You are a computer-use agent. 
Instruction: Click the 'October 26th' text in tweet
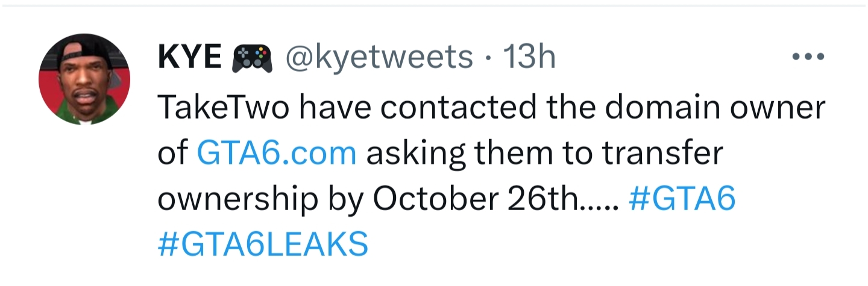(474, 199)
